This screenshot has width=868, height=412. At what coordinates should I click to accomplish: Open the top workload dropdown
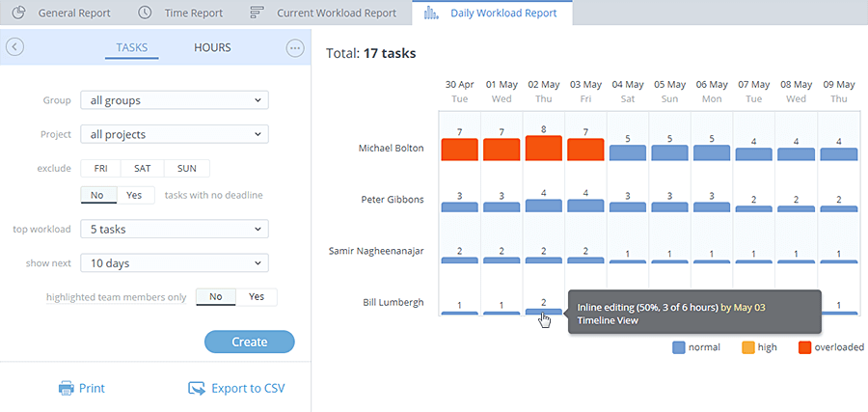click(175, 229)
